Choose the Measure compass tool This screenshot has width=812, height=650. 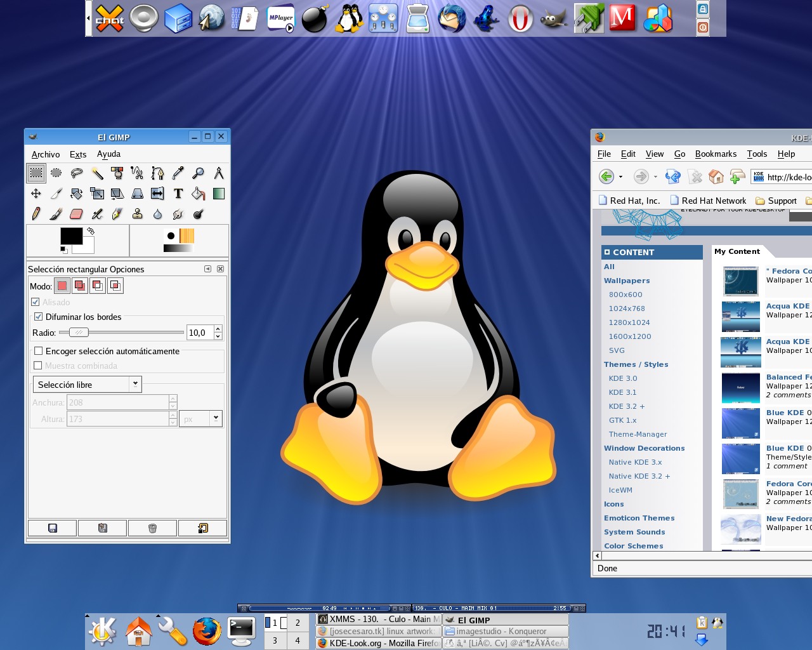point(219,173)
